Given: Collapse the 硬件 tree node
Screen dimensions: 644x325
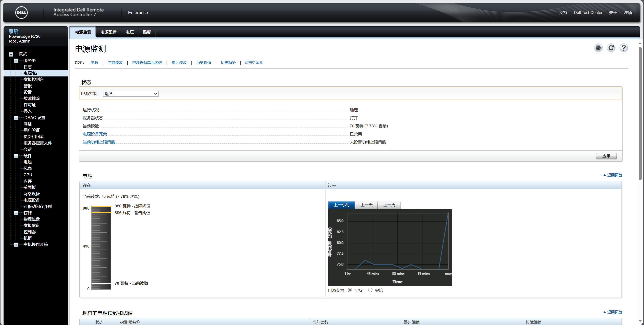Looking at the screenshot, I should [16, 156].
